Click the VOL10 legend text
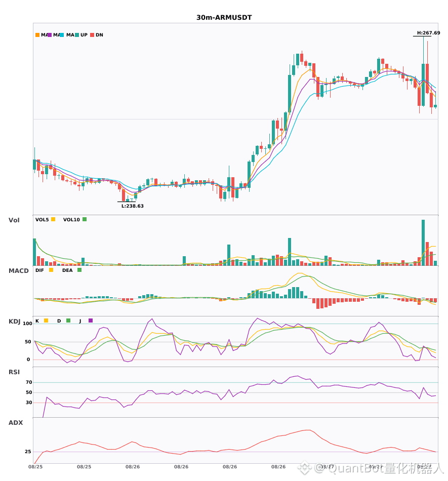This screenshot has width=448, height=481. click(71, 220)
